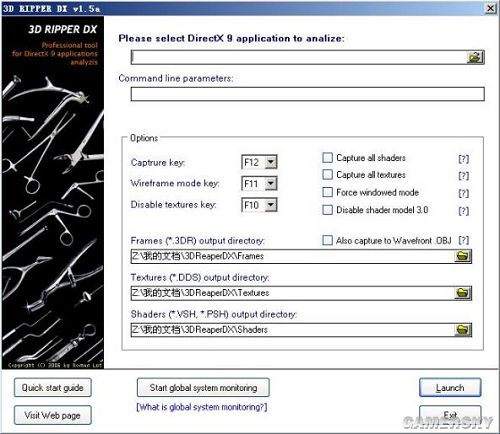This screenshot has height=434, width=500.
Task: Show help for Force windowed mode
Action: [464, 193]
